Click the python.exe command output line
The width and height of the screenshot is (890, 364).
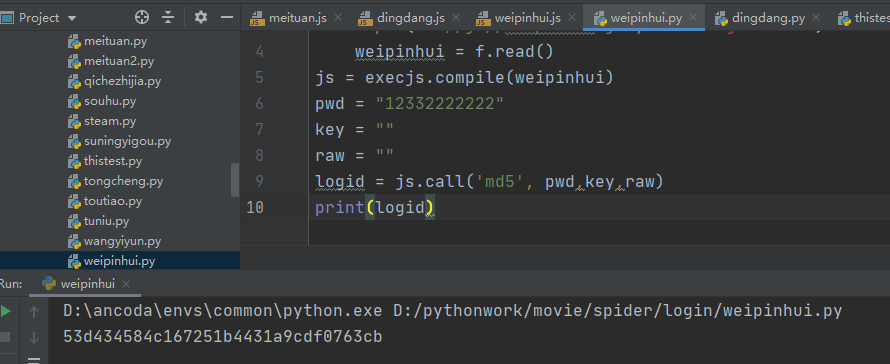pyautogui.click(x=452, y=311)
